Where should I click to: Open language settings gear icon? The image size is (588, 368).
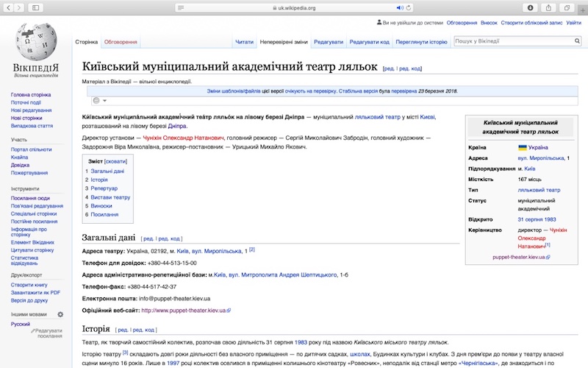60,314
